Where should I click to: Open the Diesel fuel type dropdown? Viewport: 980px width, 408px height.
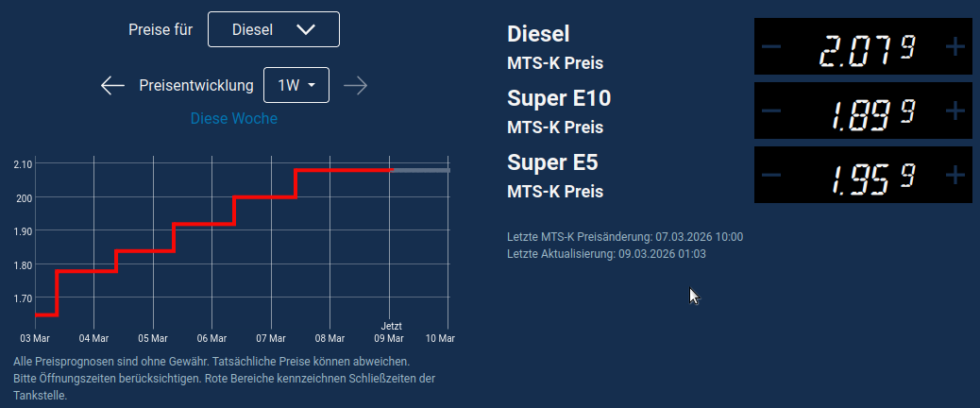pyautogui.click(x=273, y=29)
